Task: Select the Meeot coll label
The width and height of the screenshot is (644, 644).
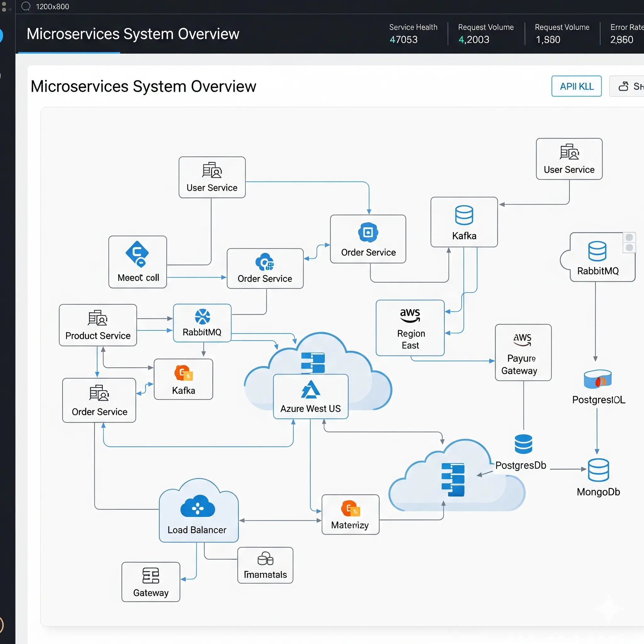Action: point(138,278)
